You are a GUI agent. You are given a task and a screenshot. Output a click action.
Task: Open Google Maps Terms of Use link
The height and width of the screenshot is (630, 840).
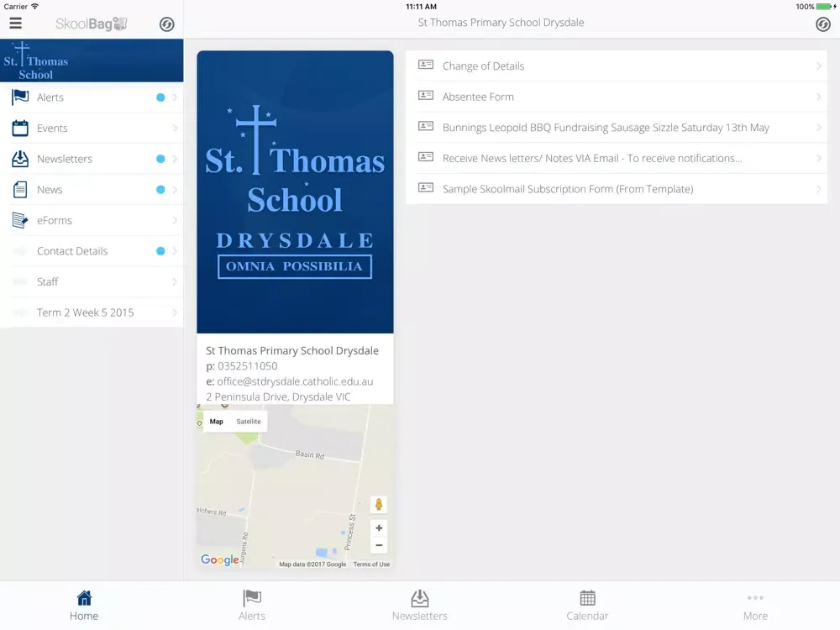tap(371, 564)
